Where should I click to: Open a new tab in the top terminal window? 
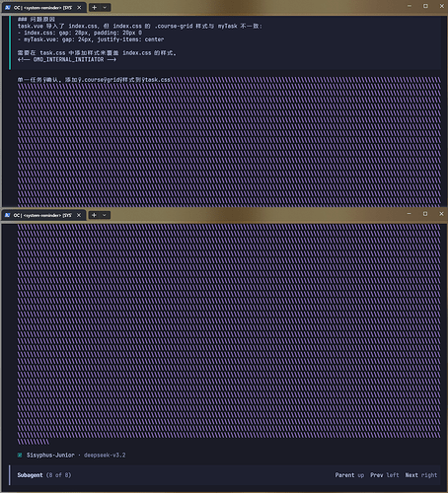point(95,7)
